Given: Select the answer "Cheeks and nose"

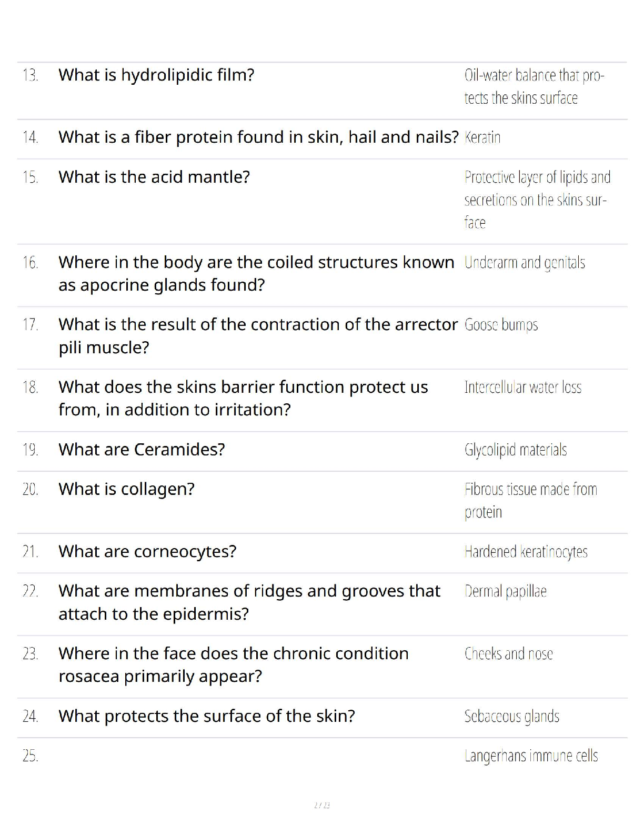Looking at the screenshot, I should pyautogui.click(x=508, y=654).
